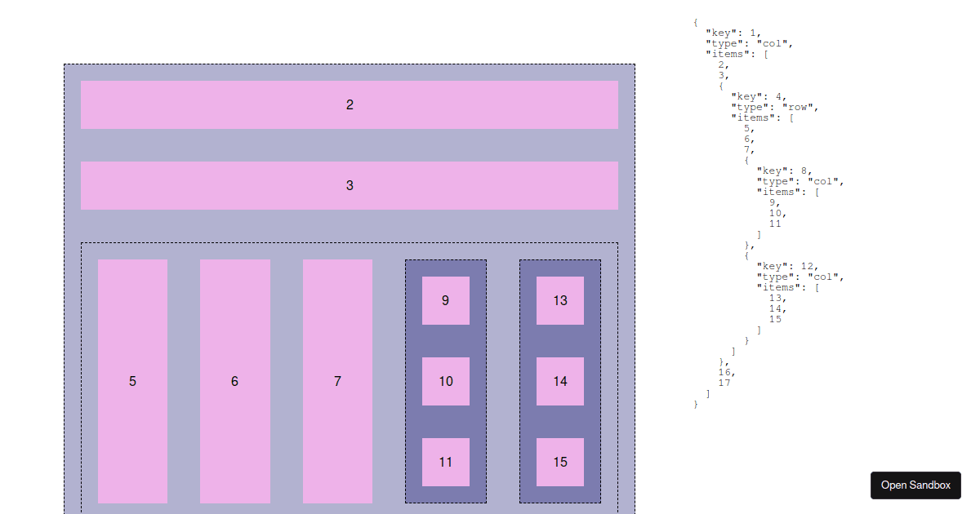Select the pink bar labeled 3
This screenshot has width=980, height=514.
point(350,185)
